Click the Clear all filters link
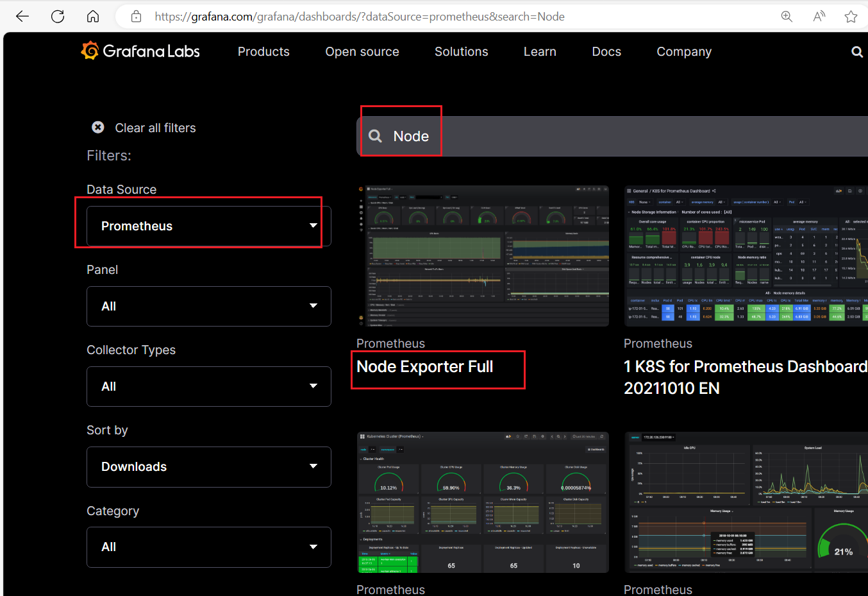 pyautogui.click(x=155, y=128)
